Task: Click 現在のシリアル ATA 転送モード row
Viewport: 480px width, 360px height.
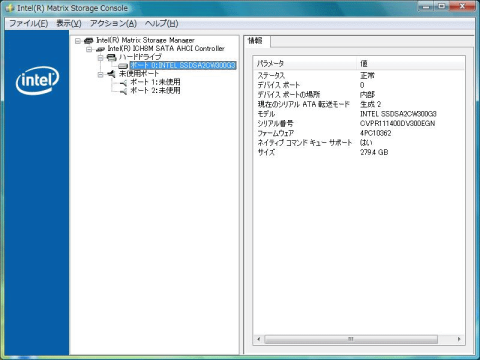Action: click(359, 104)
